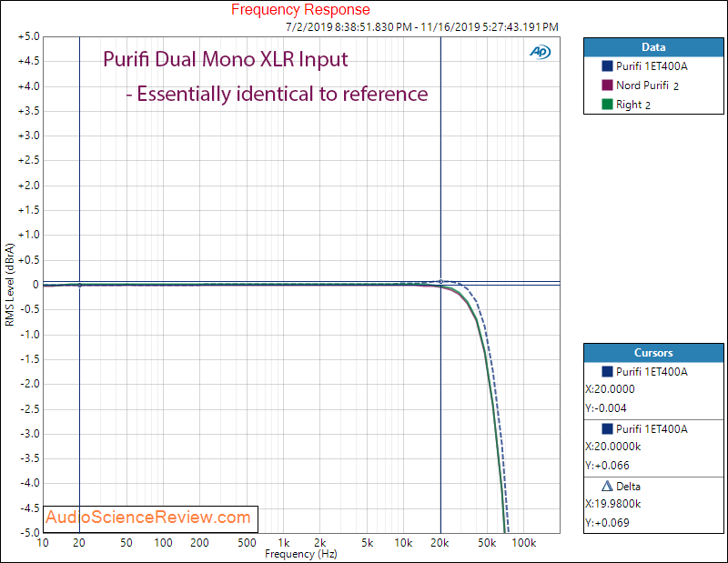The image size is (728, 563).
Task: Select the navy swatch beside Purifi 1ET400A in Data
Action: (x=607, y=65)
